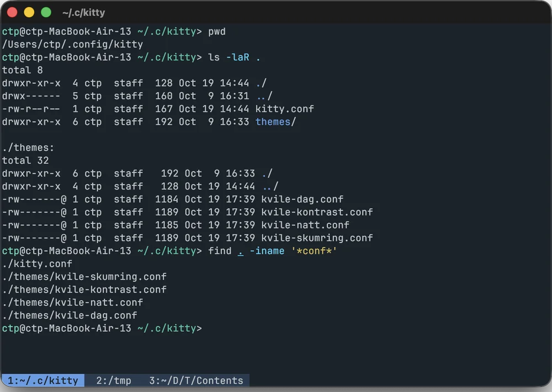This screenshot has height=392, width=552.
Task: Maximize the window with green button
Action: (46, 12)
